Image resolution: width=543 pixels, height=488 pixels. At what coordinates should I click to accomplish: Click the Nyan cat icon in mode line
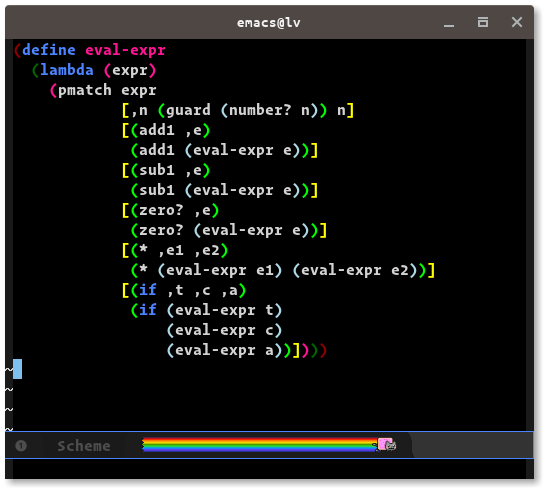386,444
